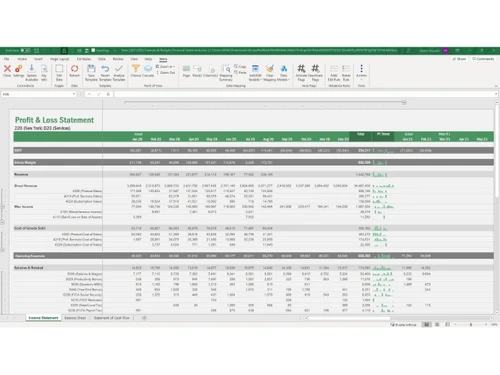
Task: Click the Add/Edit Rule icon
Action: point(334,69)
